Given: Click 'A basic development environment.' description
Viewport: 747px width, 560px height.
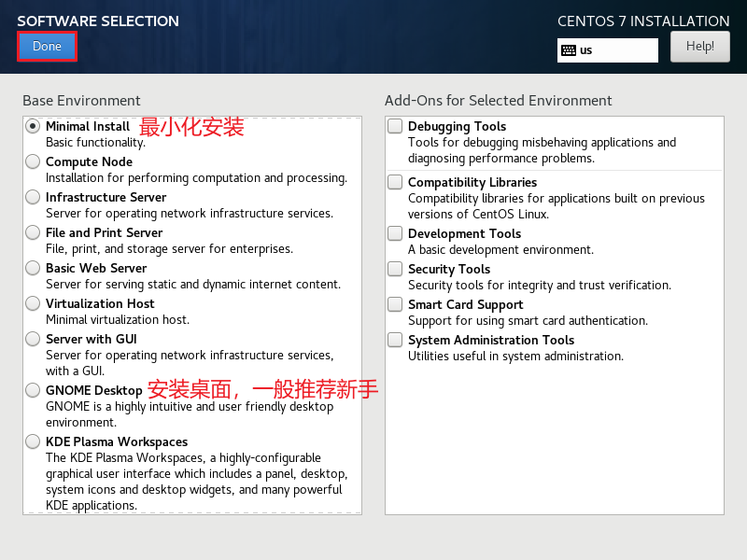Looking at the screenshot, I should pos(500,250).
